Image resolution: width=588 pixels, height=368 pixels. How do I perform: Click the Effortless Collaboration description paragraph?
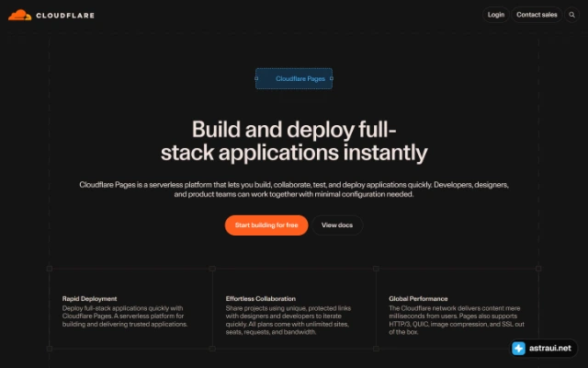[288, 320]
